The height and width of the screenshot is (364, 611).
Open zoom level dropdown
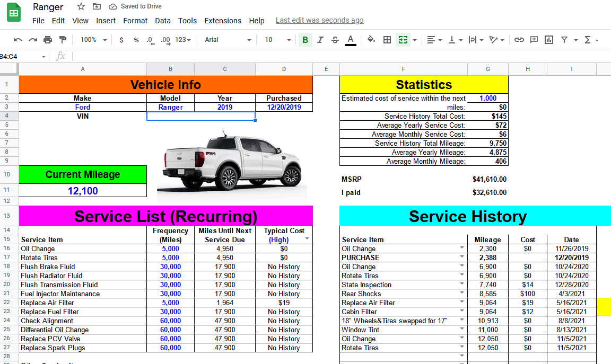(93, 40)
